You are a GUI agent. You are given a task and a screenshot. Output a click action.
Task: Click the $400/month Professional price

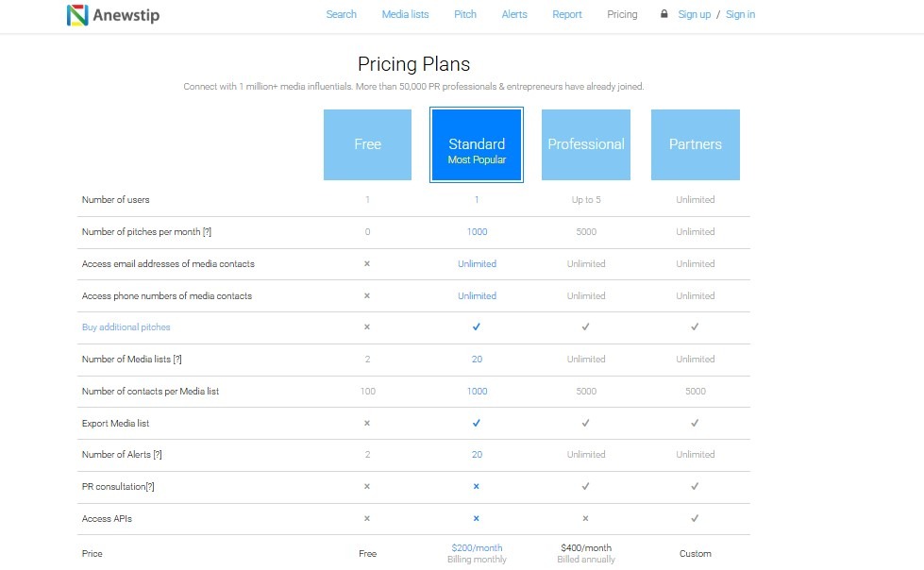[586, 547]
